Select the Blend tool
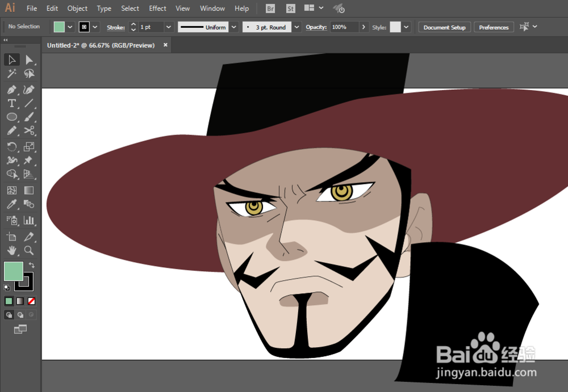The image size is (568, 392). pyautogui.click(x=29, y=204)
